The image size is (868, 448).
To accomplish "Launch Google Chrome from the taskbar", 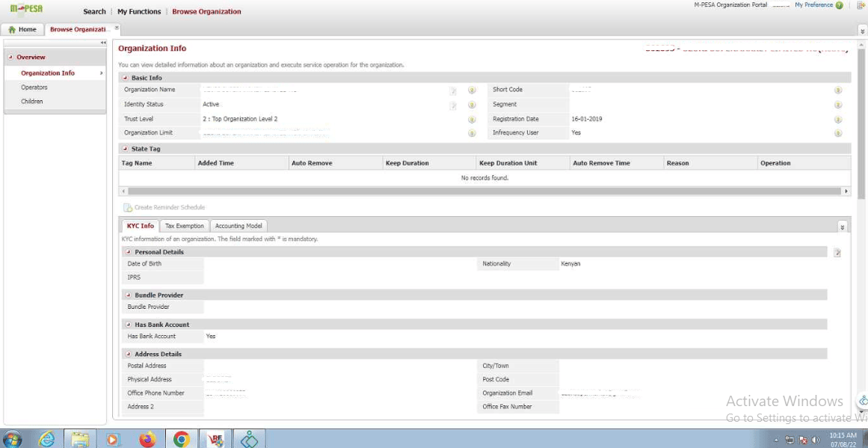I will coord(181,439).
